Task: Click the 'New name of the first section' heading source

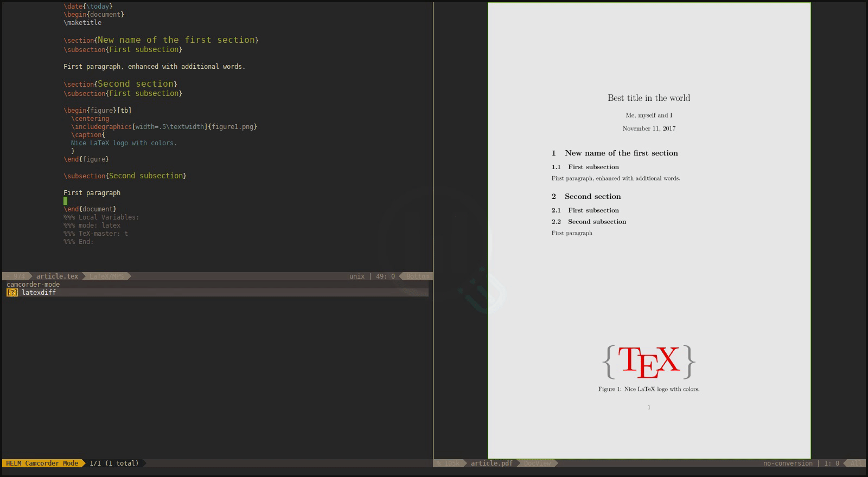Action: (x=176, y=40)
